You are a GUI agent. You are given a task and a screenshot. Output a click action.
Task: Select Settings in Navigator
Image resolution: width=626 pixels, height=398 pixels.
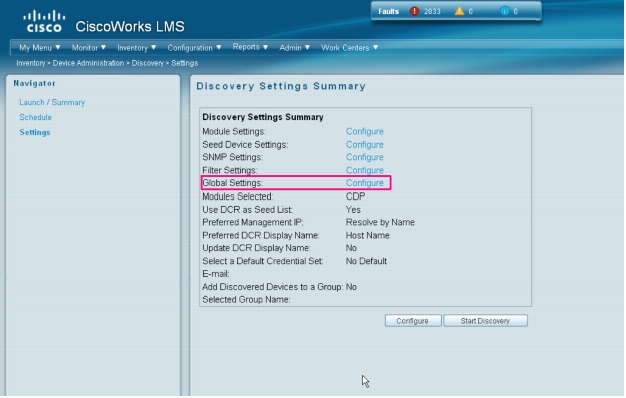[x=35, y=132]
